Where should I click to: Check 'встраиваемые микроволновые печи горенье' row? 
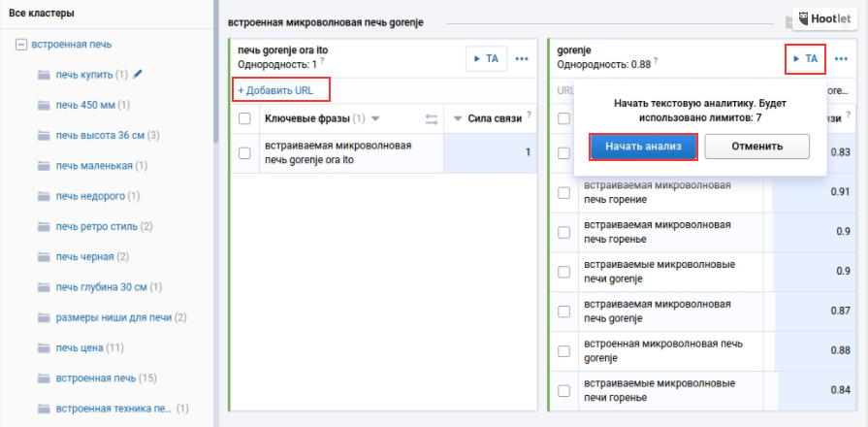click(563, 390)
